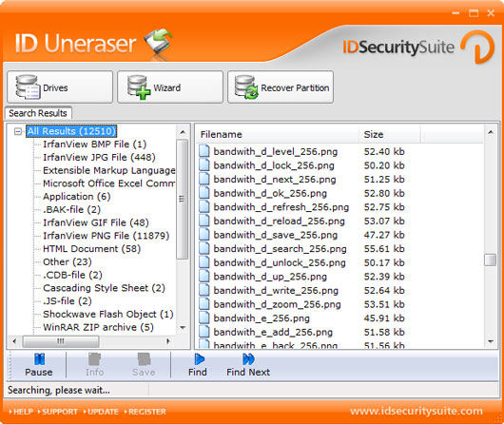Open the Drives view button

pyautogui.click(x=60, y=87)
